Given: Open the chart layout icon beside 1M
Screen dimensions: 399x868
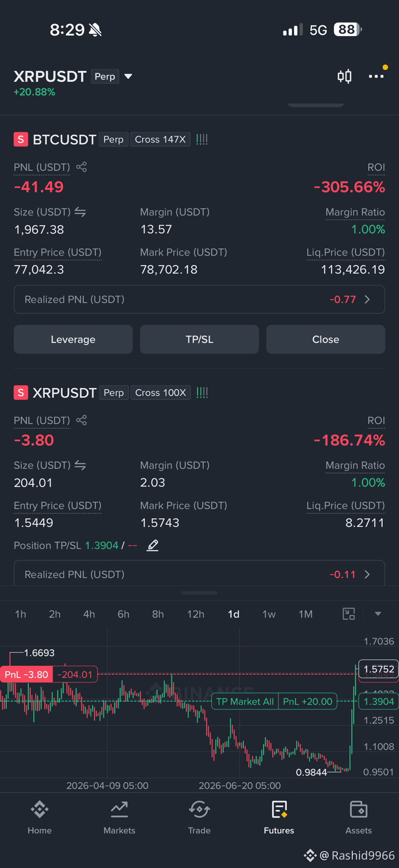Looking at the screenshot, I should (348, 614).
